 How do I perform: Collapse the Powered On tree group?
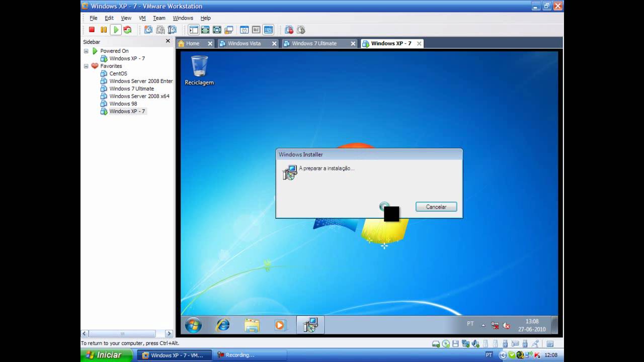click(86, 51)
